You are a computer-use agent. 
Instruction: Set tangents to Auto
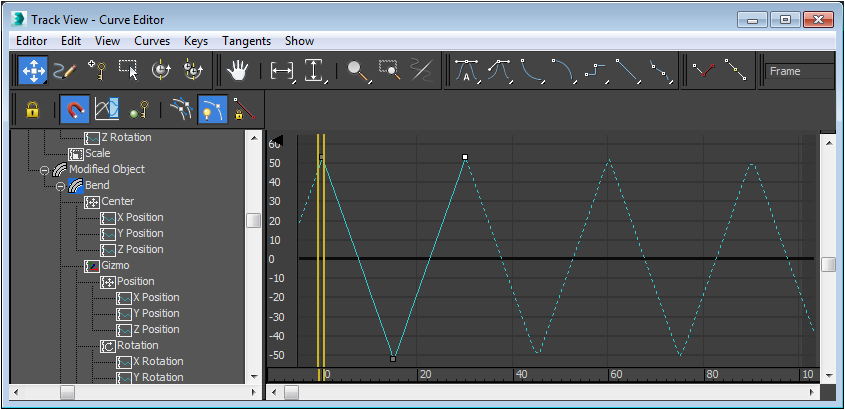click(467, 71)
